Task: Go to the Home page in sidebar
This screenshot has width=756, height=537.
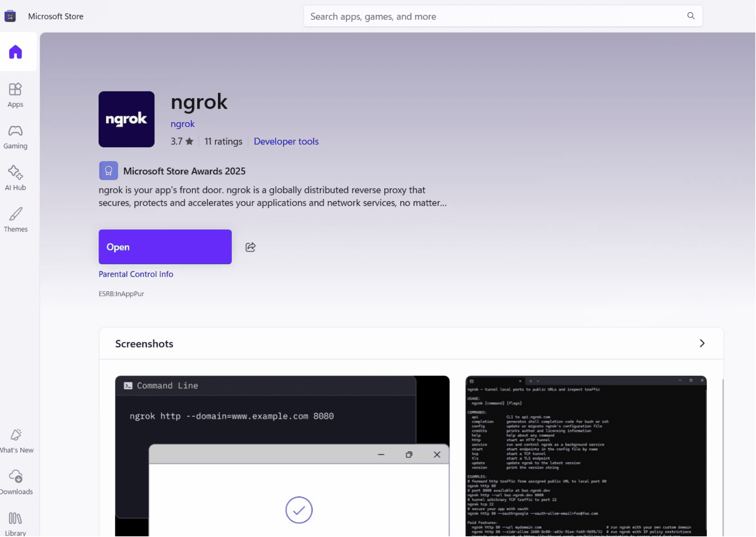Action: (x=16, y=52)
